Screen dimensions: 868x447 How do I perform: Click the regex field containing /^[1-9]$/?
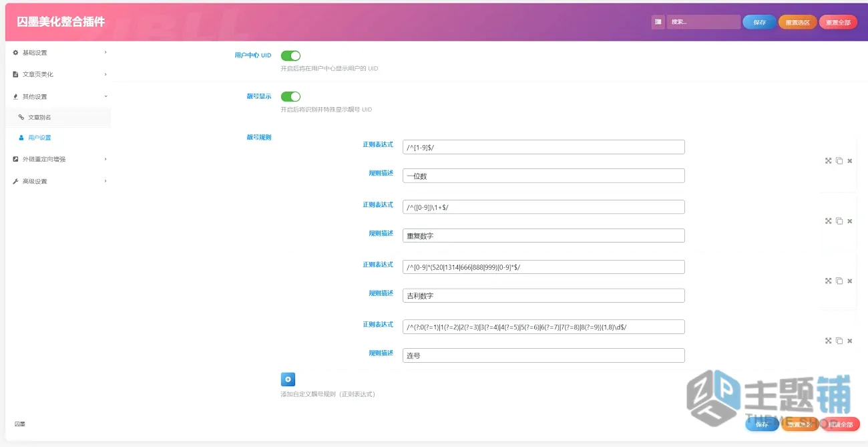(544, 147)
